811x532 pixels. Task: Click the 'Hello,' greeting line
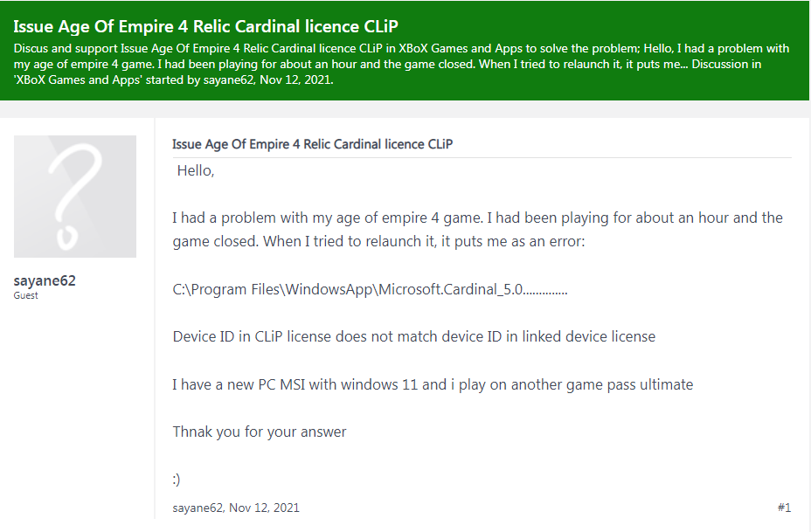coord(196,170)
